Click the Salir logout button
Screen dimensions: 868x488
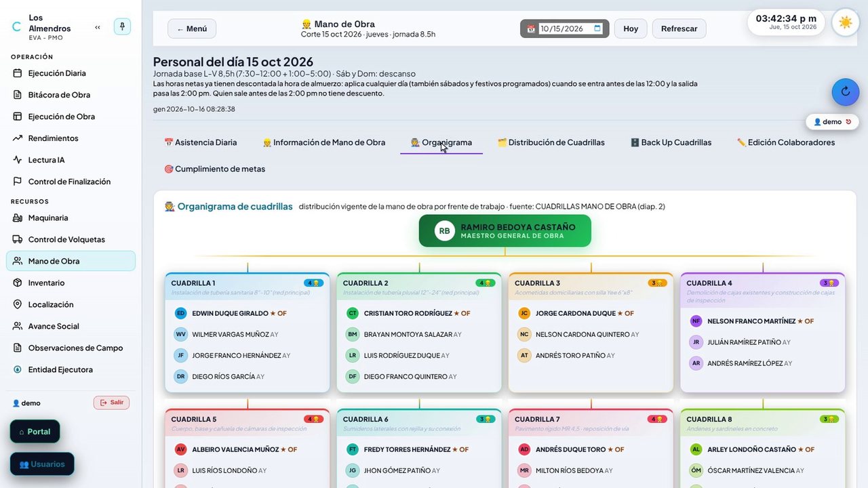click(111, 403)
